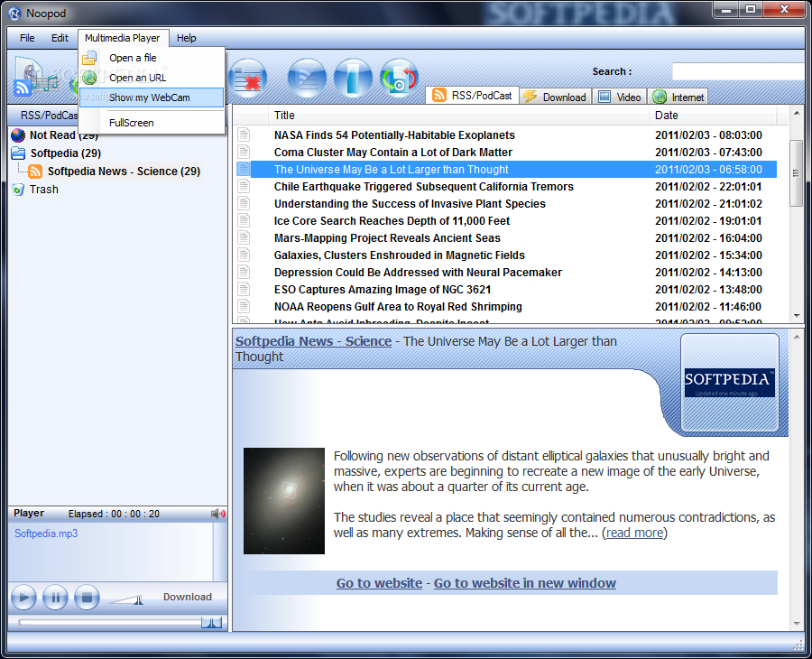Switch to the Internet tab
The width and height of the screenshot is (812, 659).
678,97
